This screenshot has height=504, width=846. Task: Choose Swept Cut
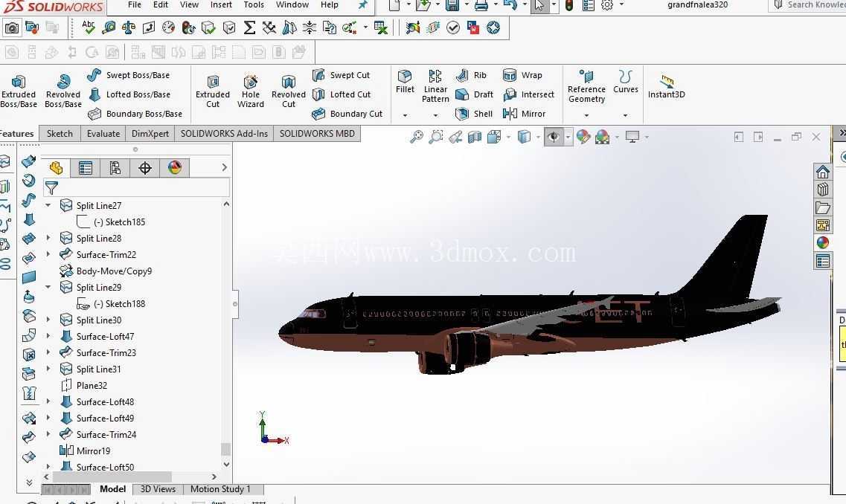pos(341,75)
